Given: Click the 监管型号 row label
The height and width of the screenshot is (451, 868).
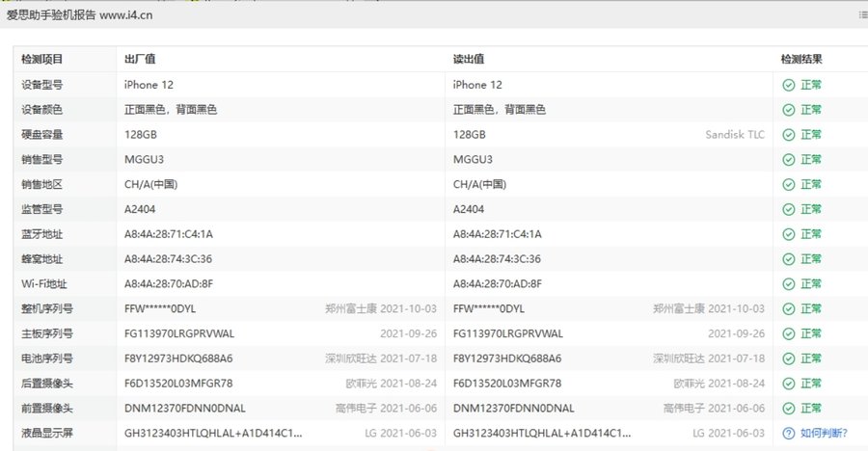Looking at the screenshot, I should (42, 209).
